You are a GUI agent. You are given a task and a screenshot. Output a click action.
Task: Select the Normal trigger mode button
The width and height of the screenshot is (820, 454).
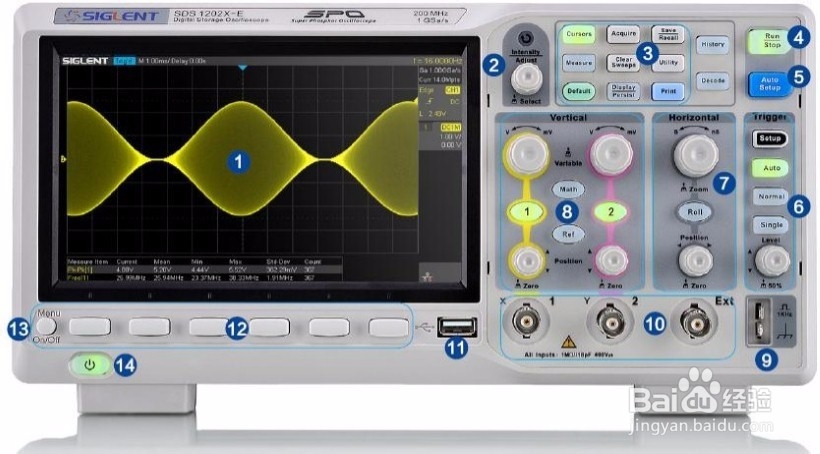pyautogui.click(x=771, y=197)
